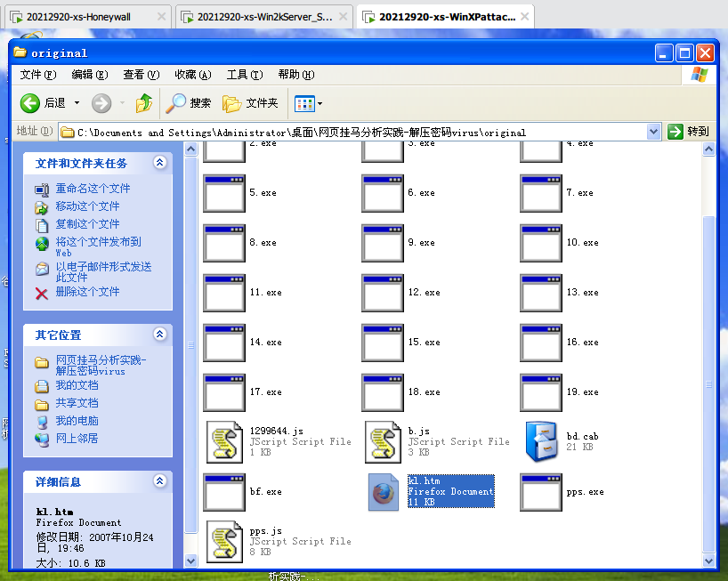Select the 10.exe file icon

541,243
